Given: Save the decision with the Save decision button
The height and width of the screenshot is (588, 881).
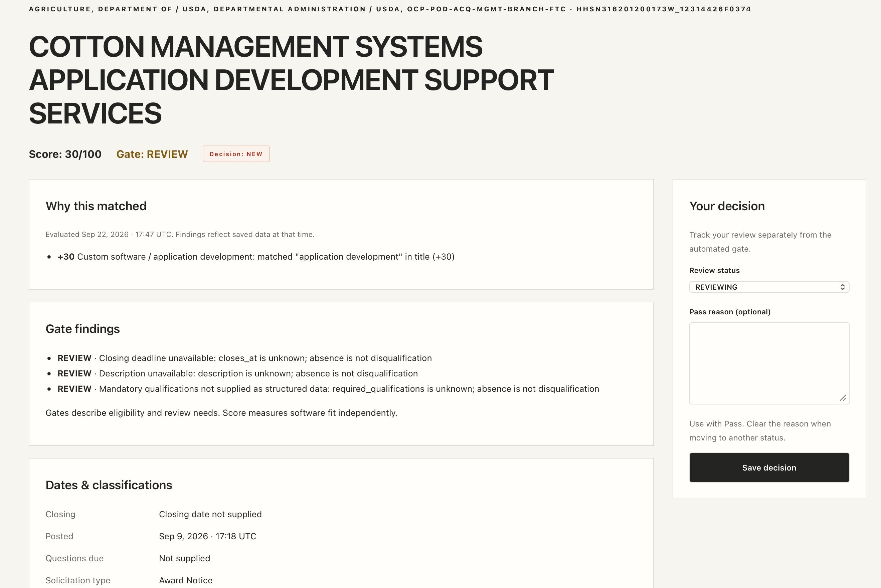Looking at the screenshot, I should [x=769, y=467].
